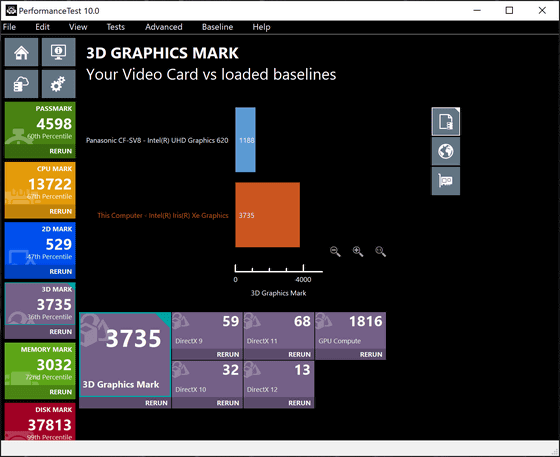This screenshot has height=457, width=560.
Task: Open the Help menu
Action: (x=261, y=27)
